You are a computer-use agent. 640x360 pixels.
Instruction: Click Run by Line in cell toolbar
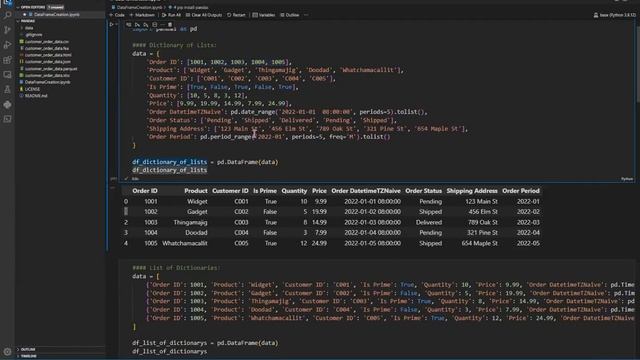[x=129, y=24]
